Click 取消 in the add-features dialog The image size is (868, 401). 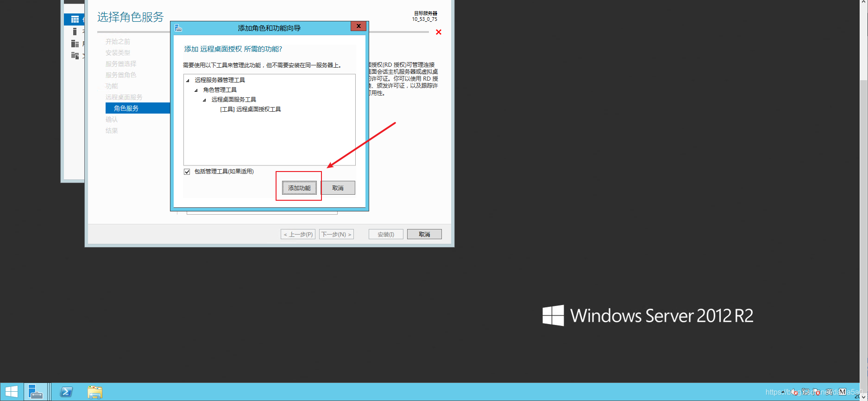338,188
